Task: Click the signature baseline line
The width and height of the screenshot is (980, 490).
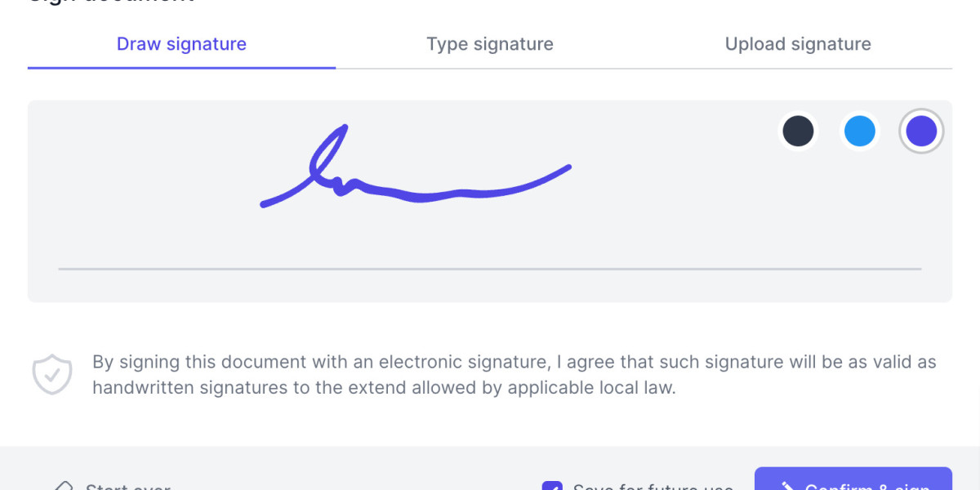Action: click(x=490, y=269)
